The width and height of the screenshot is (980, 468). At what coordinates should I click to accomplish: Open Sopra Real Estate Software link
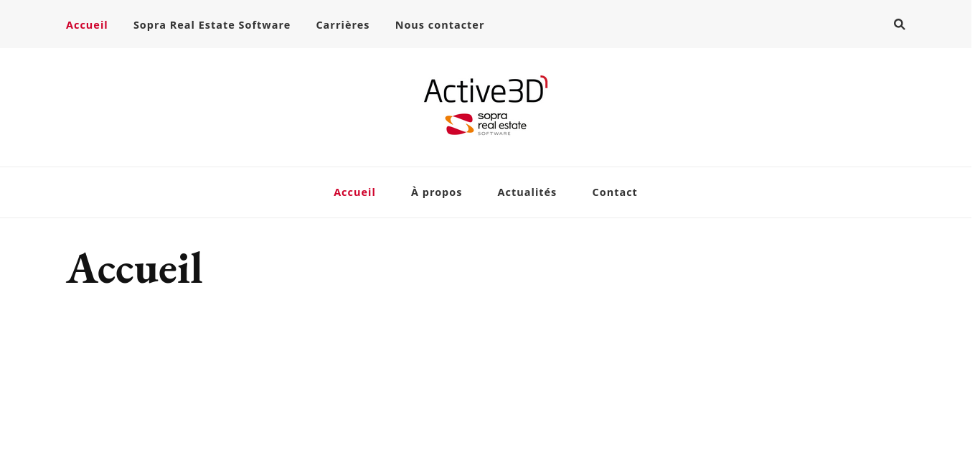[212, 25]
